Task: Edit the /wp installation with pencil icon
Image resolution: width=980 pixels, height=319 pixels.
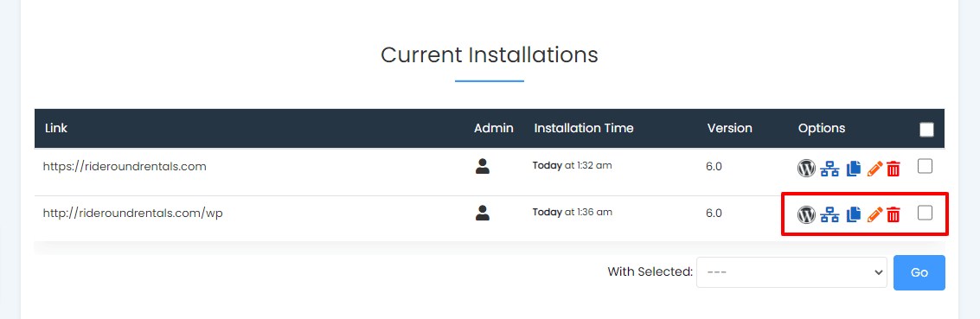Action: coord(875,215)
